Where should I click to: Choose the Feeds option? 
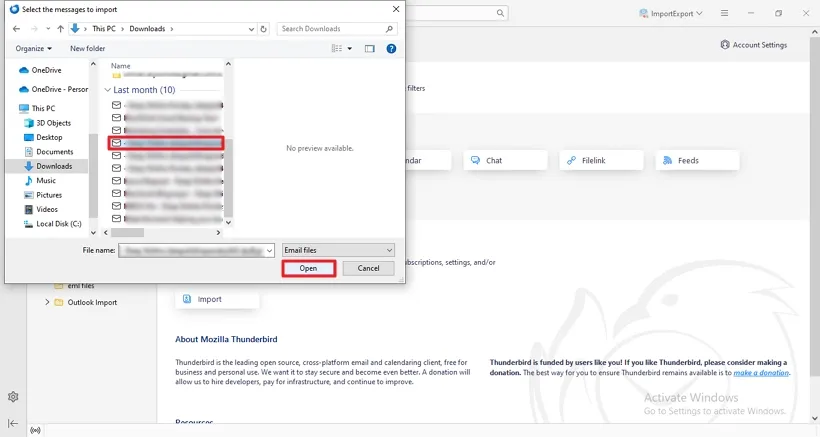click(698, 160)
